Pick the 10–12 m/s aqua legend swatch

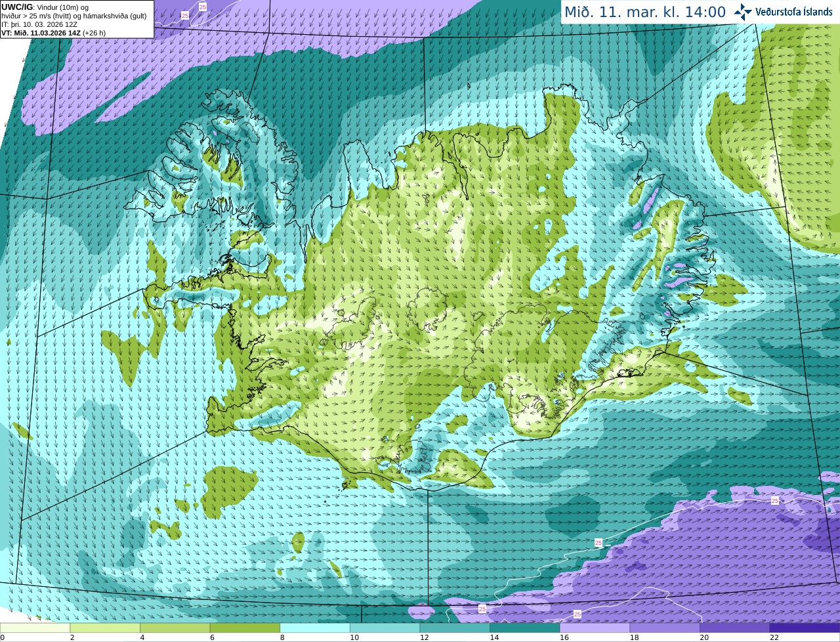click(385, 628)
